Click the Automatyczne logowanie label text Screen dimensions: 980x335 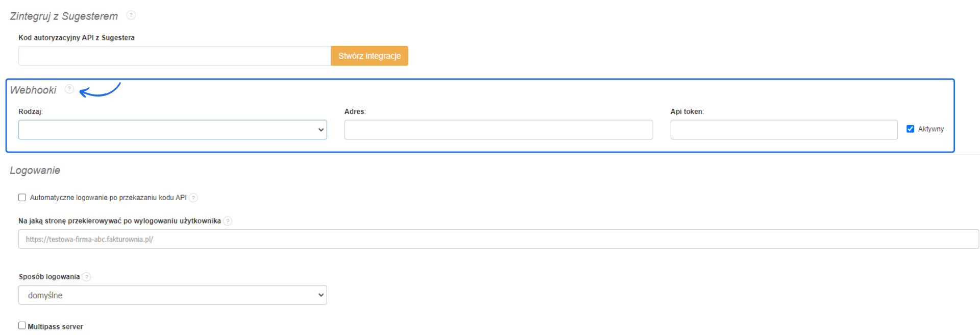pos(108,198)
